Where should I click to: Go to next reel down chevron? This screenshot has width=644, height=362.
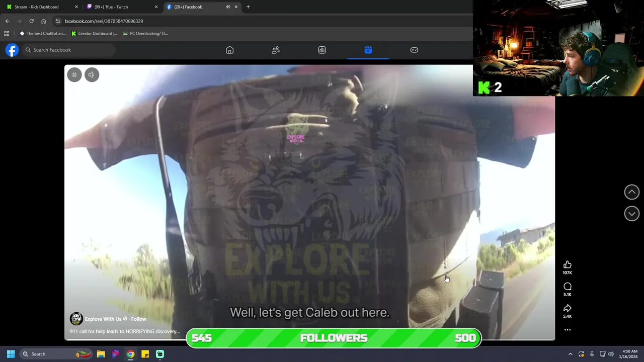coord(632,214)
